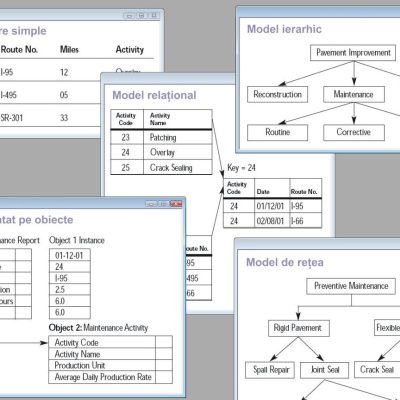Click the 'I-66' route cell
400x400 pixels.
[x=306, y=221]
